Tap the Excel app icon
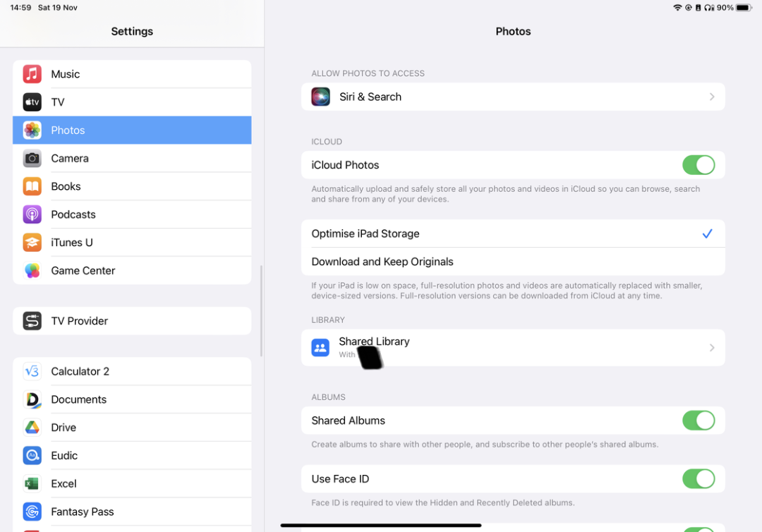 click(x=32, y=484)
